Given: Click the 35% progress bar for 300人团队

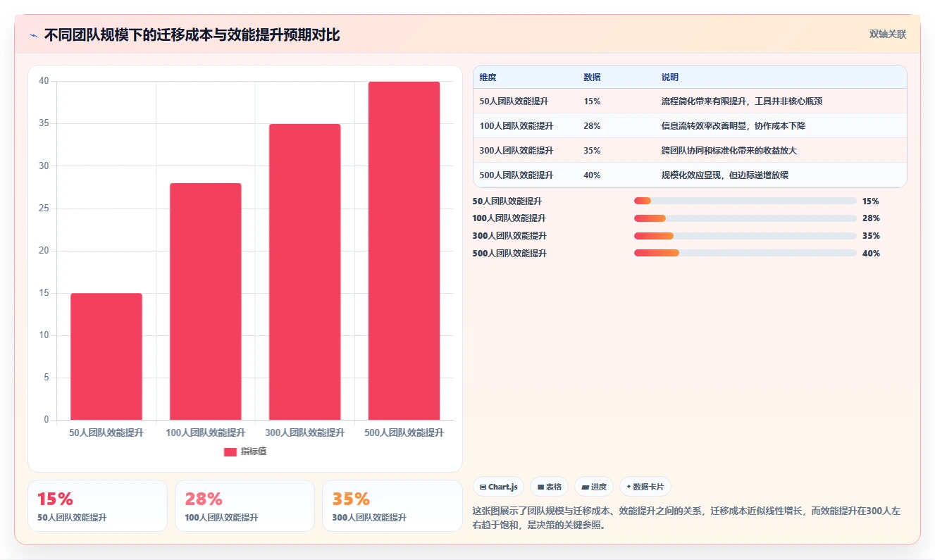Looking at the screenshot, I should pos(745,236).
